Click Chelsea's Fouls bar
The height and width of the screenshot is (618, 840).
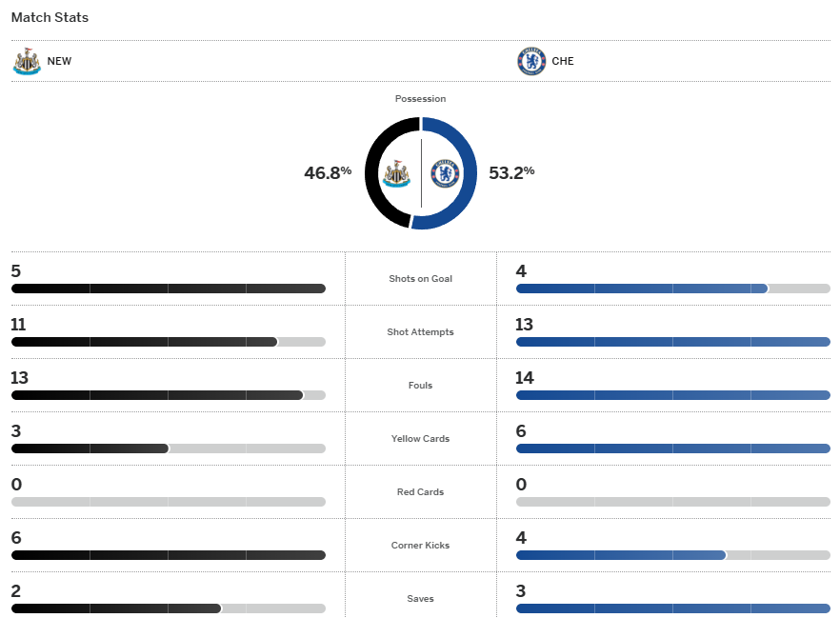[672, 395]
